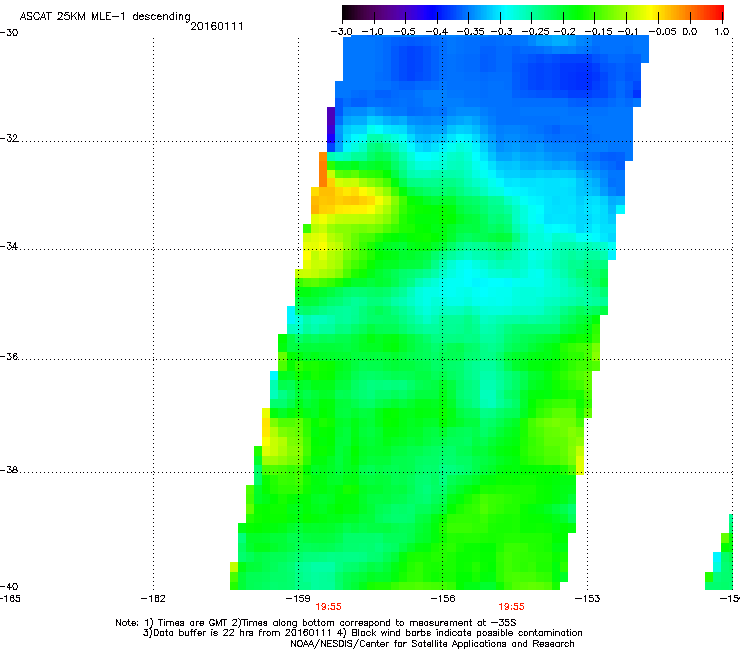
Task: Click the "-32" latitude axis label
Action: (x=9, y=138)
